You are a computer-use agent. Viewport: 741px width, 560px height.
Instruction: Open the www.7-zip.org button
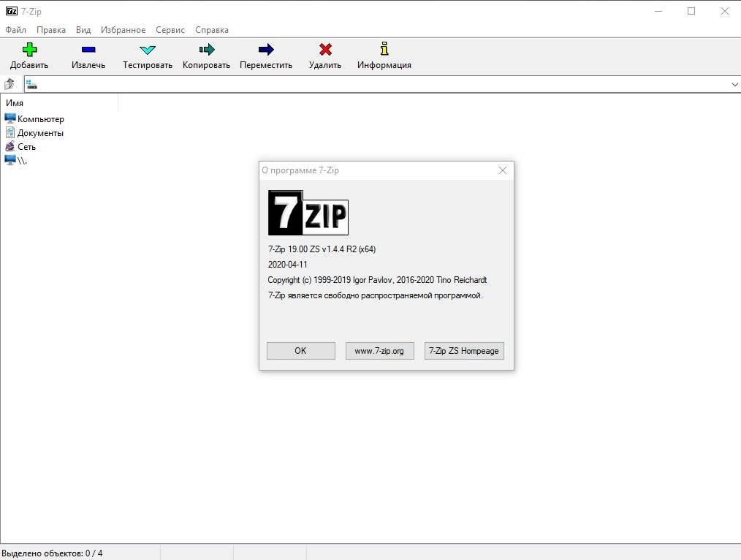(x=379, y=351)
